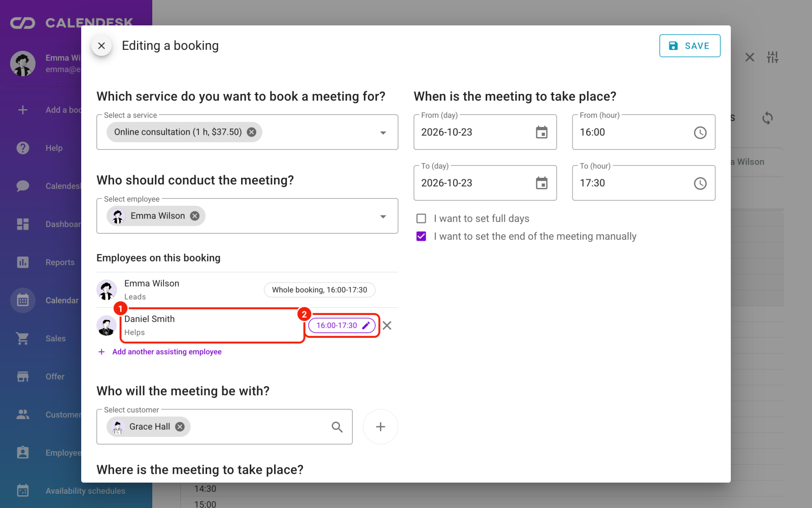Click the Calendar sidebar icon

(23, 300)
